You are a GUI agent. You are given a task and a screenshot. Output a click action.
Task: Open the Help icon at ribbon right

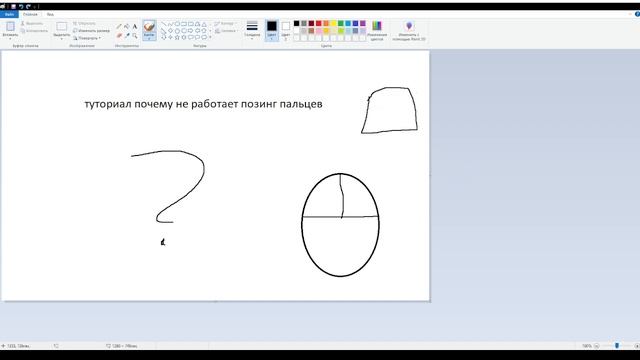637,14
